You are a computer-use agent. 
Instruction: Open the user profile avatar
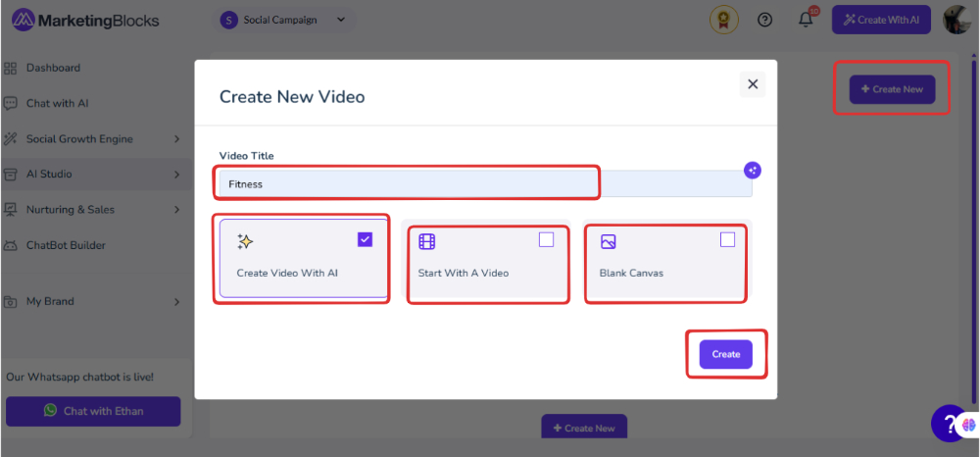[956, 20]
